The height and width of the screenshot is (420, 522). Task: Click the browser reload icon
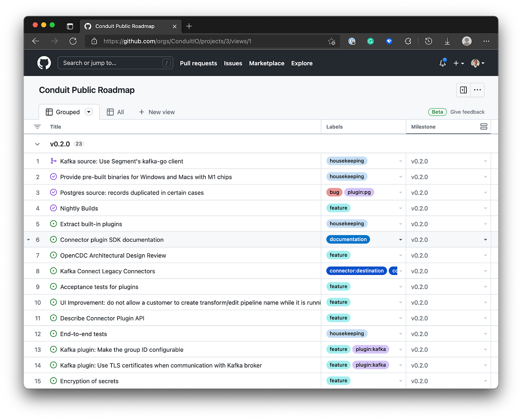pos(73,41)
